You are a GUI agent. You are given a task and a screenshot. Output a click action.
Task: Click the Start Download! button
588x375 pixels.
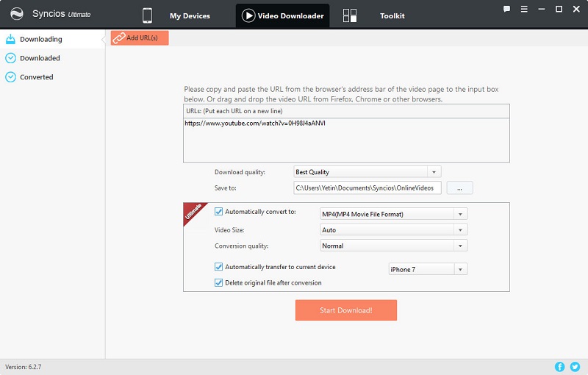[x=345, y=310]
